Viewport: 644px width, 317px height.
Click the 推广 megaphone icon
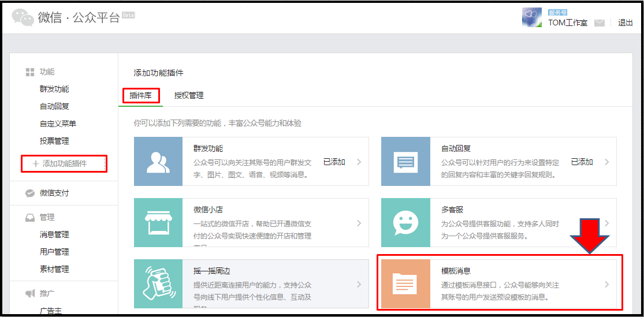tap(29, 293)
